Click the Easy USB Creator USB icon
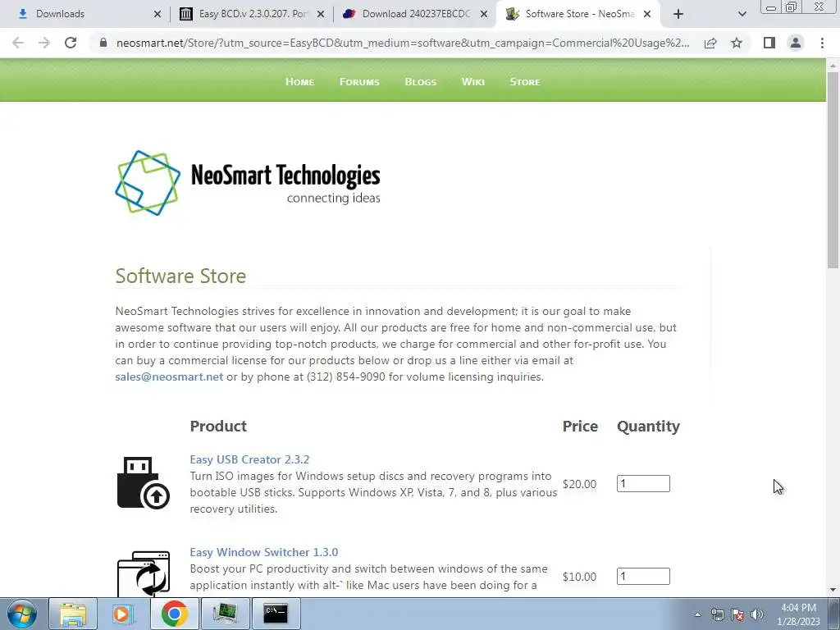This screenshot has height=630, width=840. [x=143, y=482]
